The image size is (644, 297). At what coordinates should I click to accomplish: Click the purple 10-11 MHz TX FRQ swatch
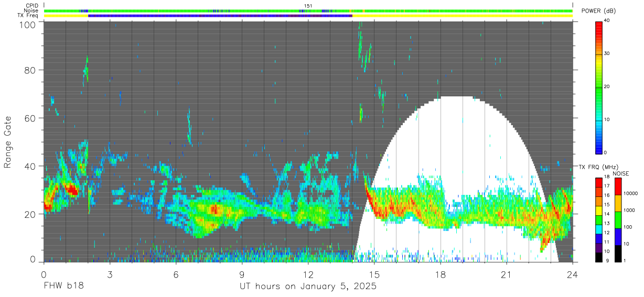click(x=599, y=248)
